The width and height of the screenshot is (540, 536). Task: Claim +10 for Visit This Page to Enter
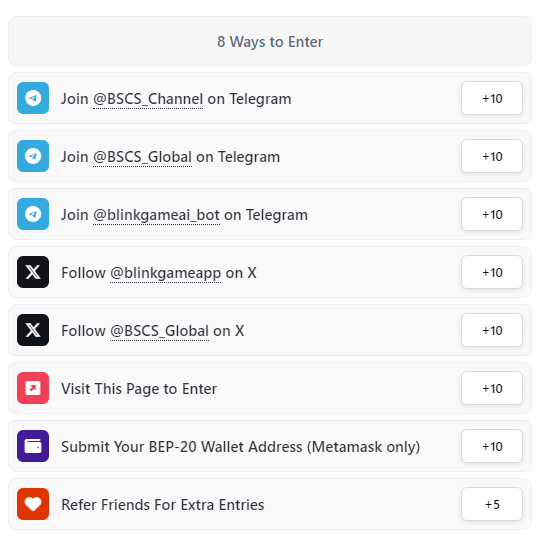click(492, 388)
